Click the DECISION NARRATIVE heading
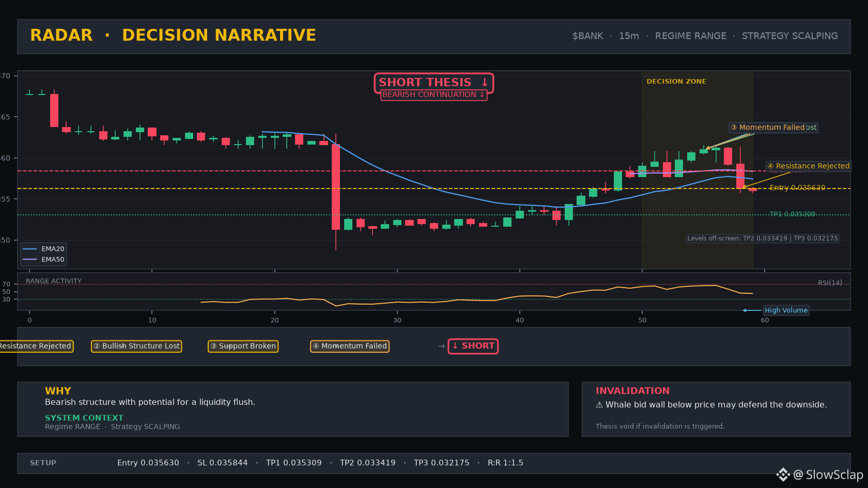The image size is (868, 488). coord(219,35)
